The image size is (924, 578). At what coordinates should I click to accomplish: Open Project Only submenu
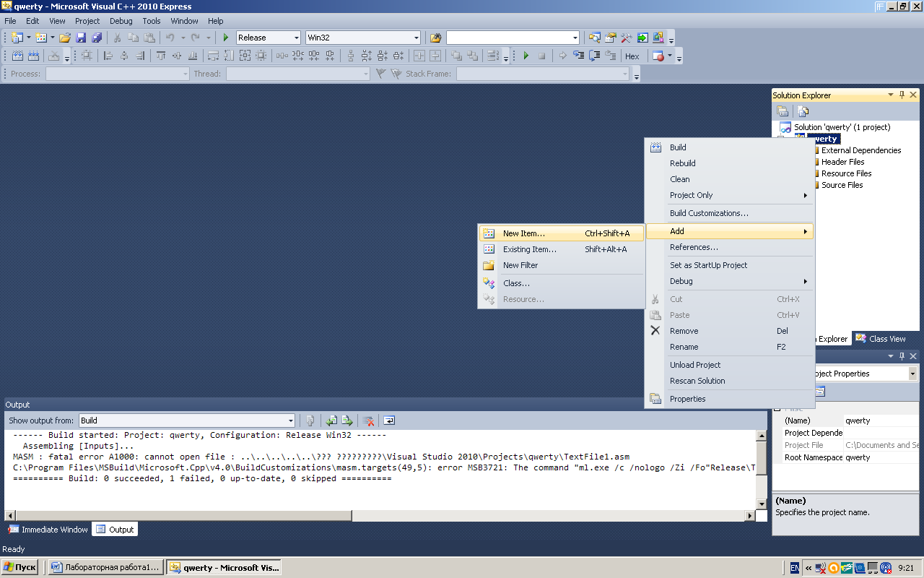[730, 195]
